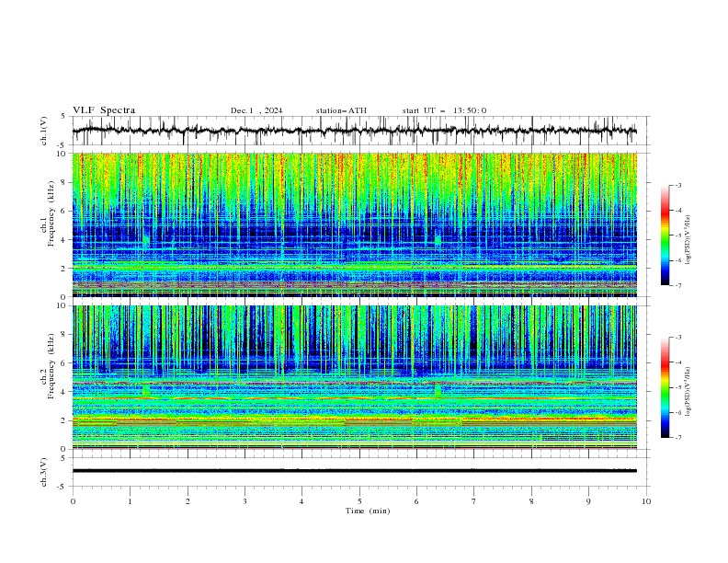Click the "VLF Spectra" title text
728x563 pixels.
coord(104,110)
